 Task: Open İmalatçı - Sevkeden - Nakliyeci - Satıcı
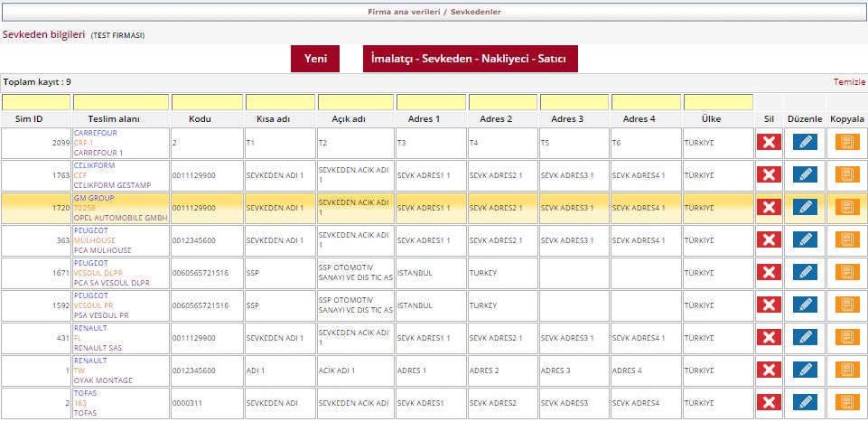click(x=470, y=59)
